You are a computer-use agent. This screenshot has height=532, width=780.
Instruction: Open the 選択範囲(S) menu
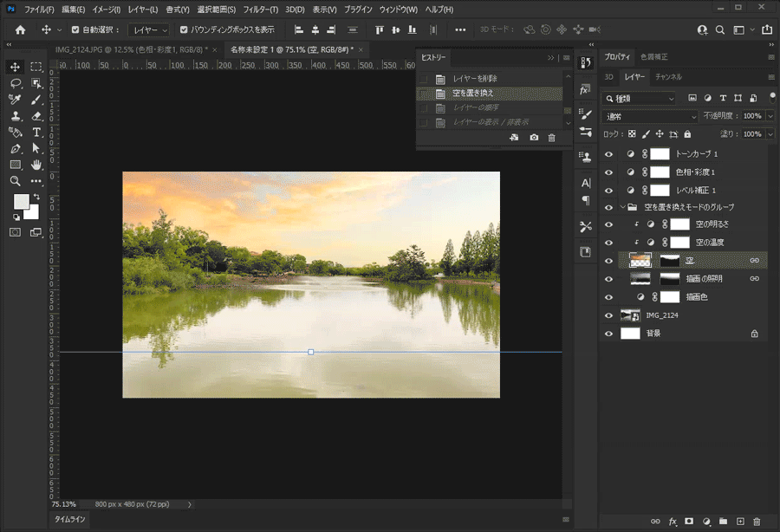click(x=216, y=10)
